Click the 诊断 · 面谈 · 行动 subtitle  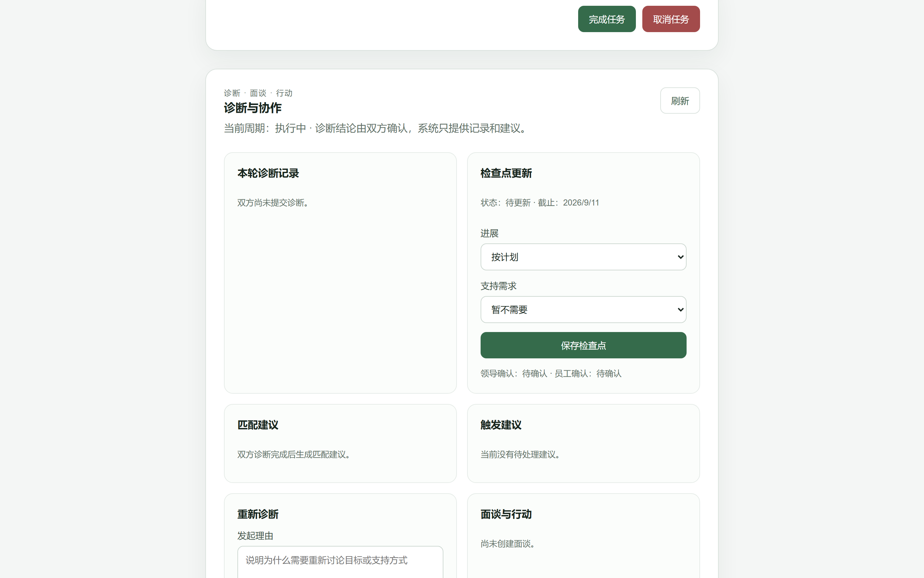pyautogui.click(x=258, y=93)
